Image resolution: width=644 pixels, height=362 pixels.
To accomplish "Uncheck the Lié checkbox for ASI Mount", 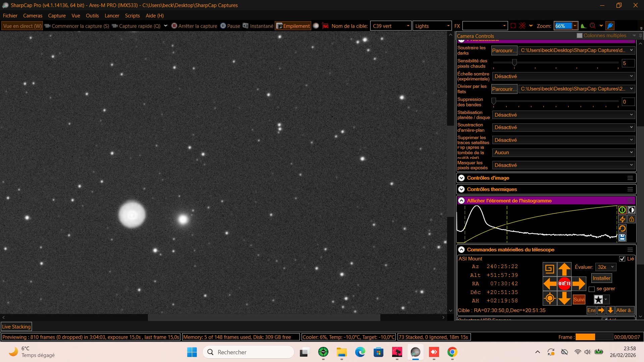I will (622, 259).
